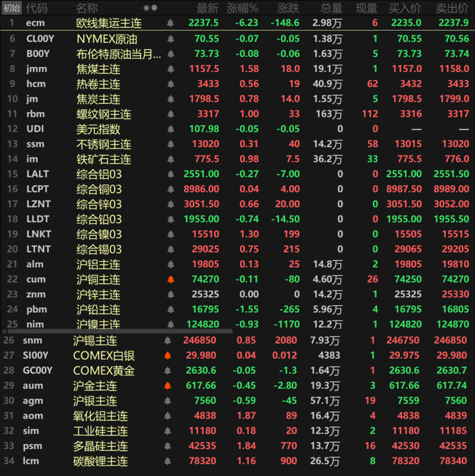This screenshot has width=475, height=476.
Task: Click the bell icon for 工业硅主连
Action: click(x=167, y=431)
